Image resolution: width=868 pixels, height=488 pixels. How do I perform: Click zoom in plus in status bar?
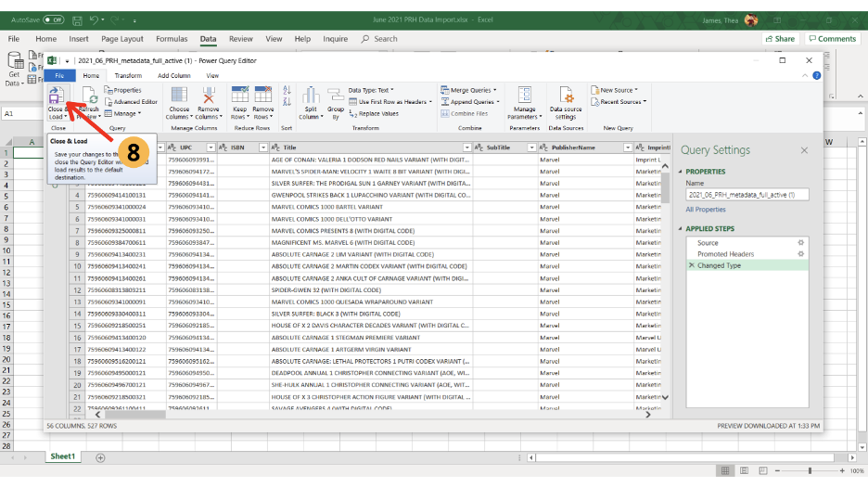click(842, 470)
